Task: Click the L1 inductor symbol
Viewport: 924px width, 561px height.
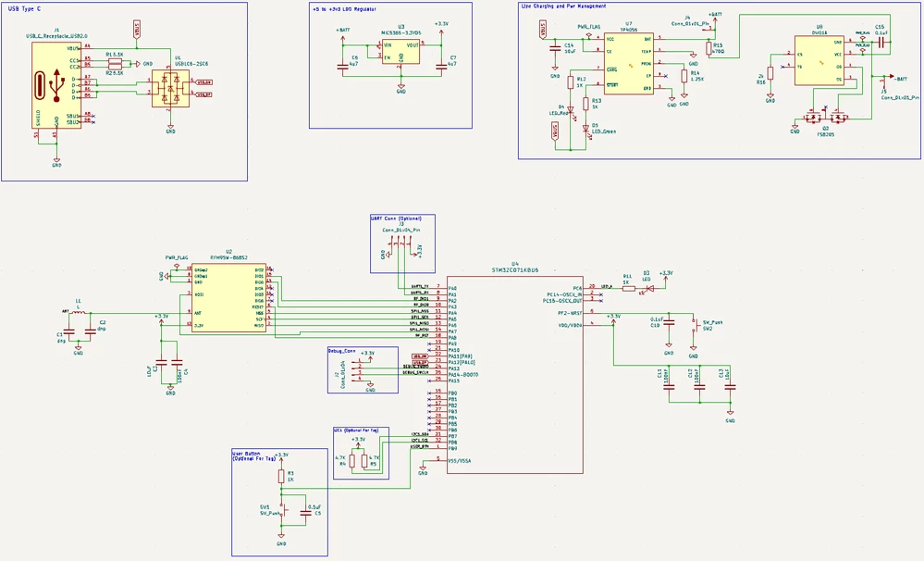Action: 78,313
